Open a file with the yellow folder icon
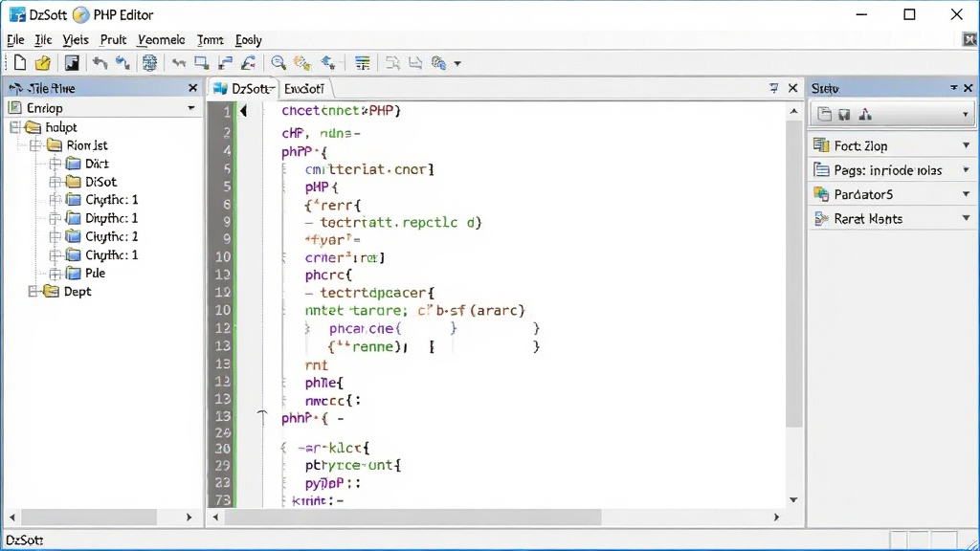This screenshot has height=551, width=980. click(x=42, y=63)
